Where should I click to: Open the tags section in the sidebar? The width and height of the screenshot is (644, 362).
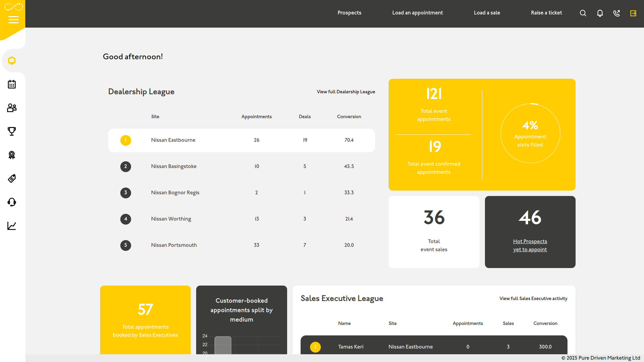point(12,178)
